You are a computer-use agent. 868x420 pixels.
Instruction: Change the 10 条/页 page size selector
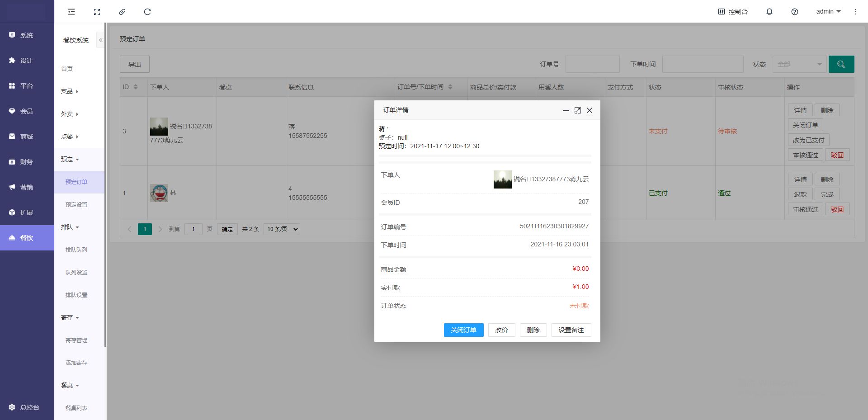(282, 229)
